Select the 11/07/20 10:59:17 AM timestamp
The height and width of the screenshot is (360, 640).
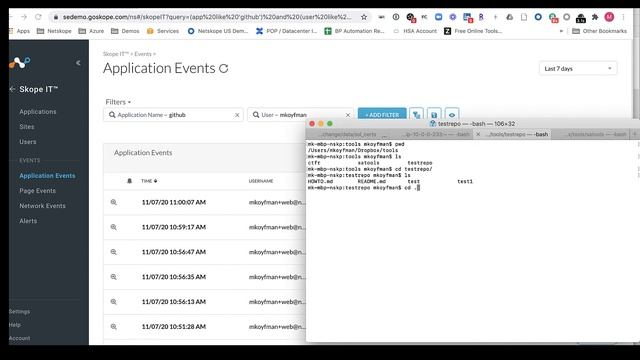pos(173,227)
